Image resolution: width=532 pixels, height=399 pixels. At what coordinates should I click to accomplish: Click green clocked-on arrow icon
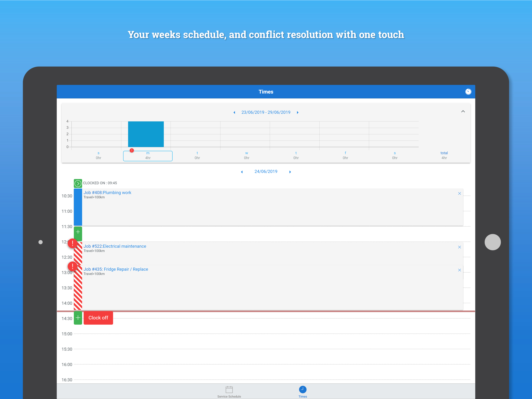[x=78, y=183]
